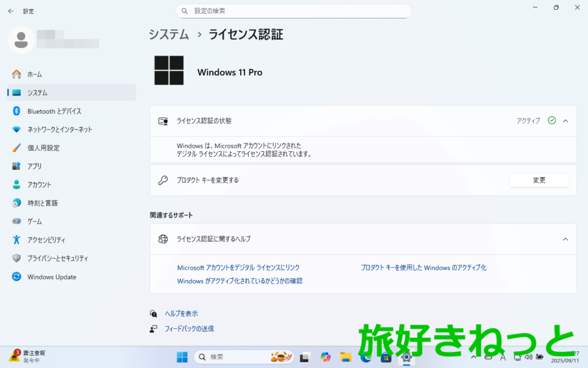Open プロダクト キーを使用した Windows のアクティブ化 link

(423, 268)
